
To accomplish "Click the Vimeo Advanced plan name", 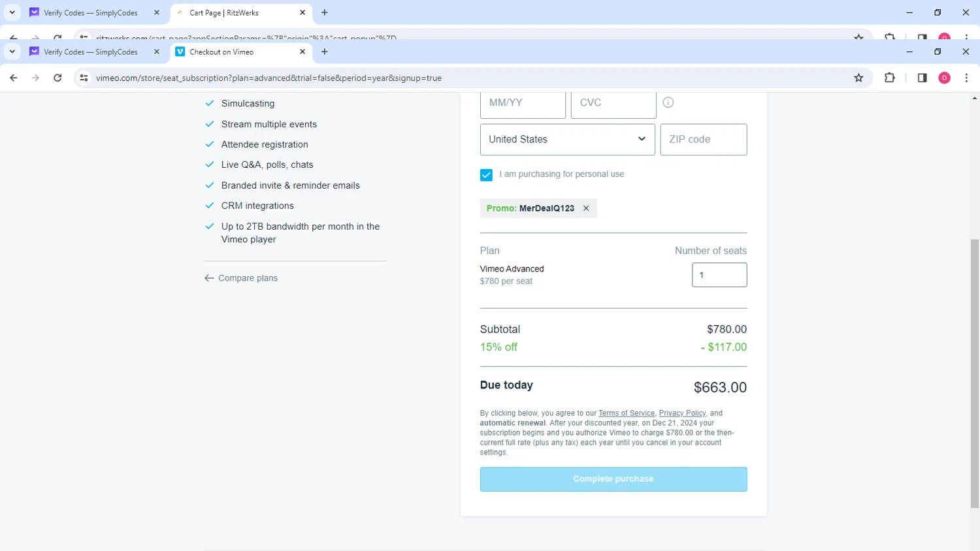I will click(512, 269).
